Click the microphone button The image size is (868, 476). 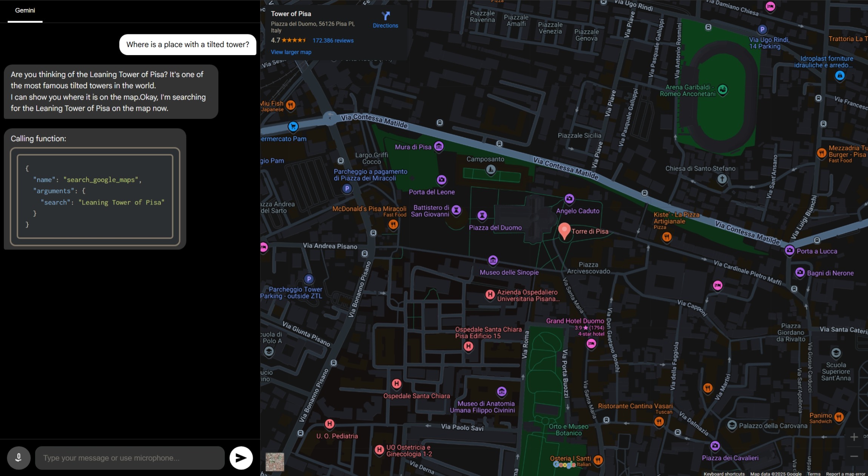(19, 458)
